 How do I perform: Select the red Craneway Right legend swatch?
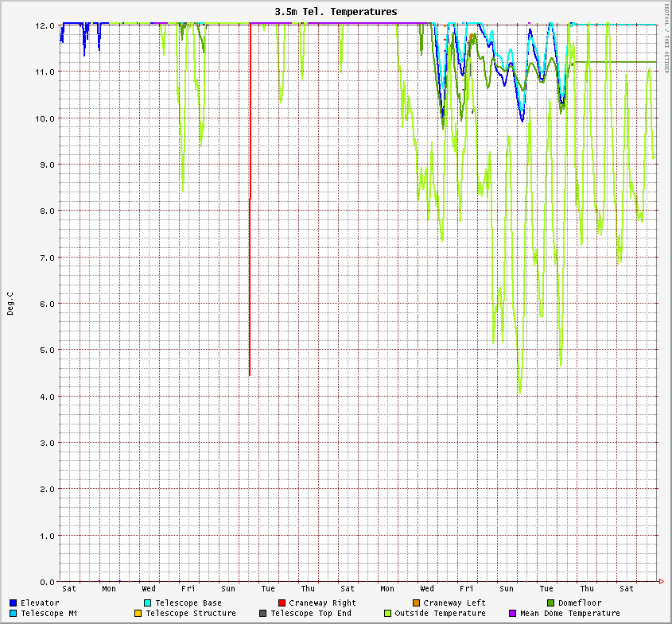pyautogui.click(x=282, y=603)
